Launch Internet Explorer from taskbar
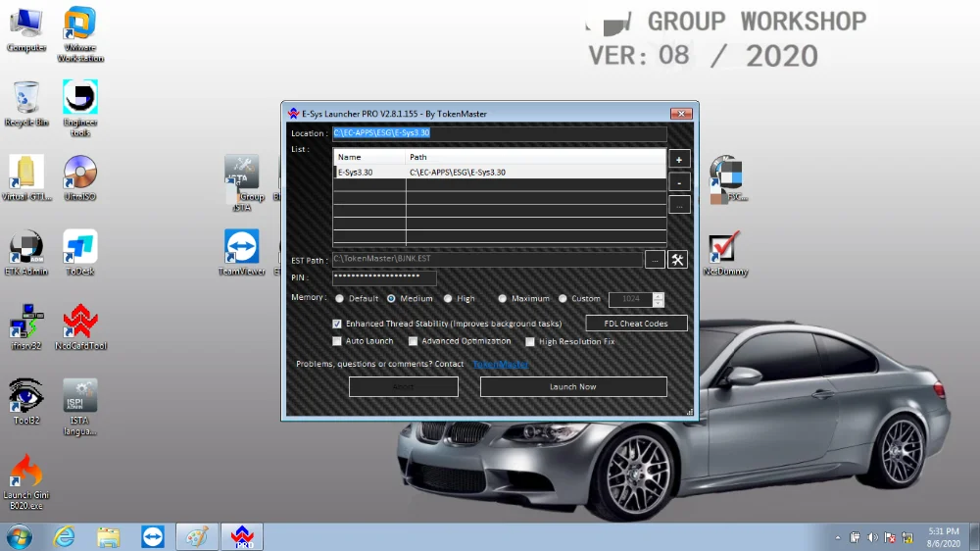The height and width of the screenshot is (551, 980). pos(64,537)
